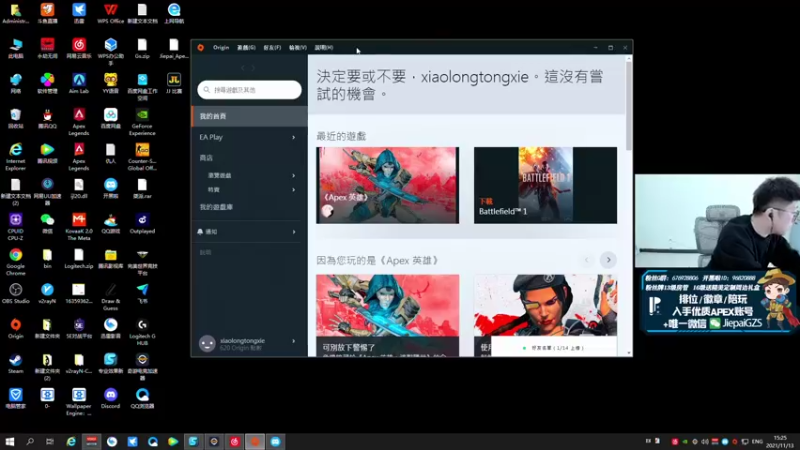Open the Steam desktop shortcut

click(16, 364)
